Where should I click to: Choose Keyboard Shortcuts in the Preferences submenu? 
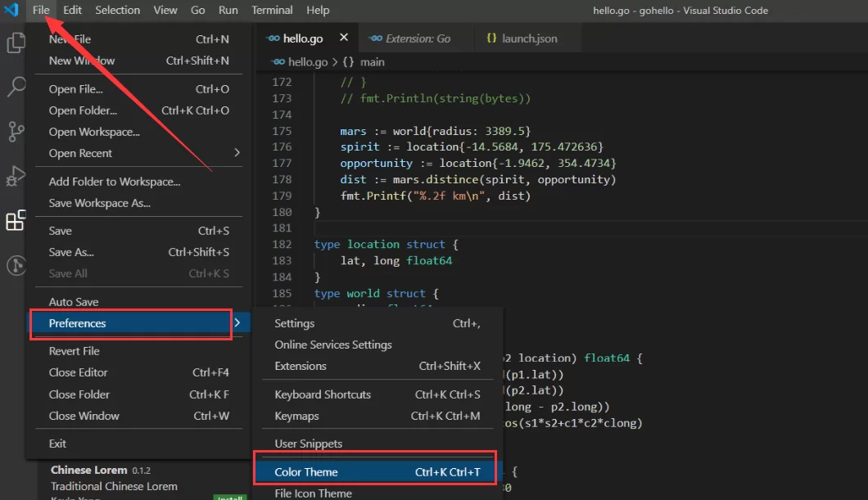(x=323, y=394)
